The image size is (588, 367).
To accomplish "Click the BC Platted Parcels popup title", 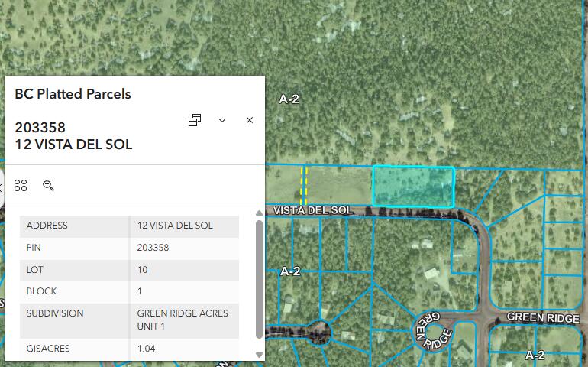I will 73,94.
